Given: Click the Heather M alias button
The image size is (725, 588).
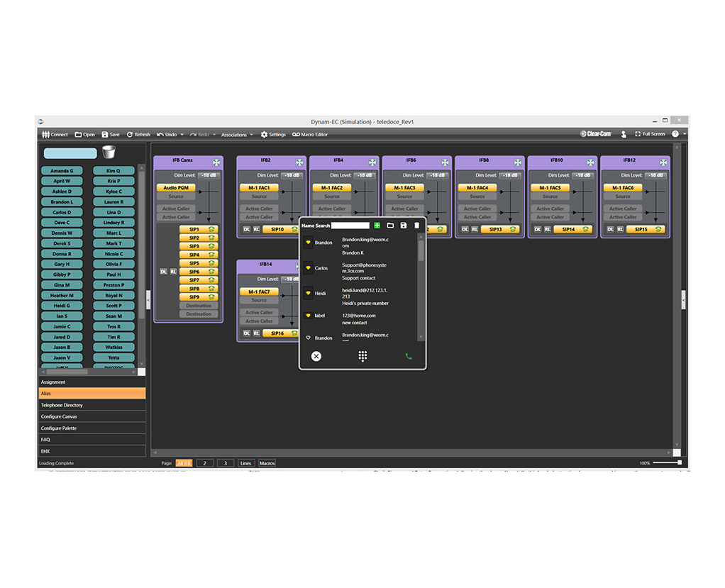Looking at the screenshot, I should pyautogui.click(x=62, y=295).
